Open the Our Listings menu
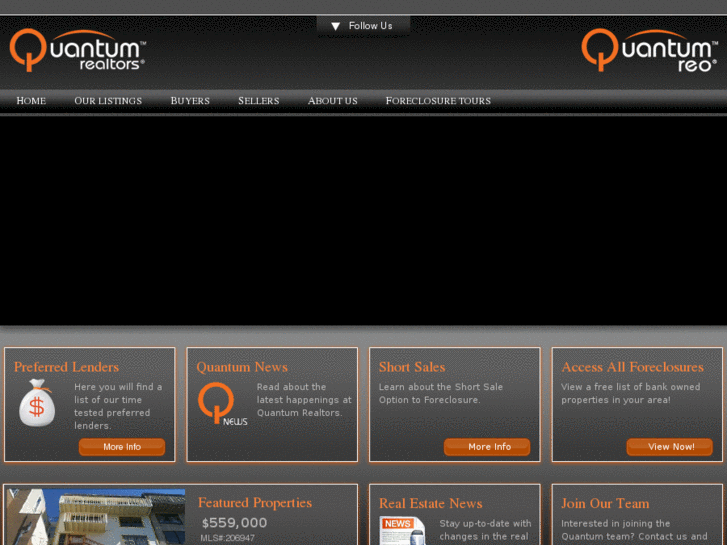The width and height of the screenshot is (727, 545). point(108,101)
